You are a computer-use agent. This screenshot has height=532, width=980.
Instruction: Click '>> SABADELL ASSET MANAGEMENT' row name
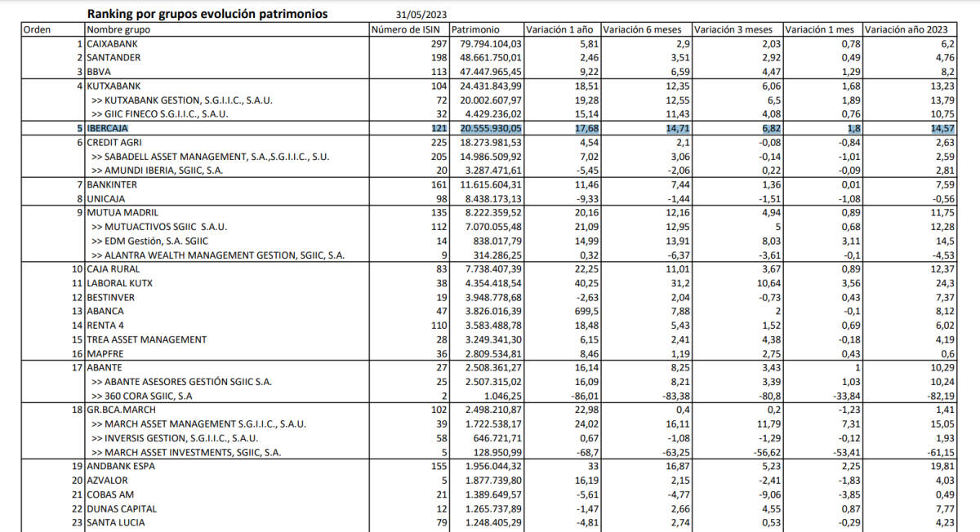(x=210, y=156)
